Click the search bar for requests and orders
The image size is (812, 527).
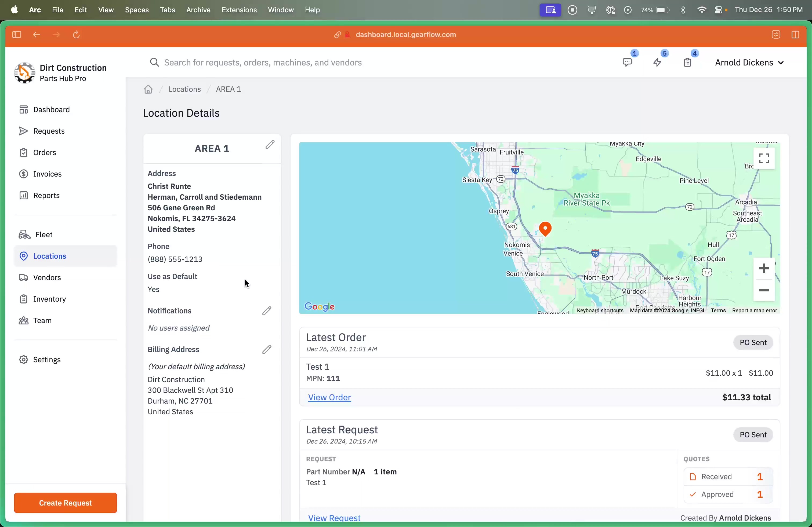coord(263,62)
